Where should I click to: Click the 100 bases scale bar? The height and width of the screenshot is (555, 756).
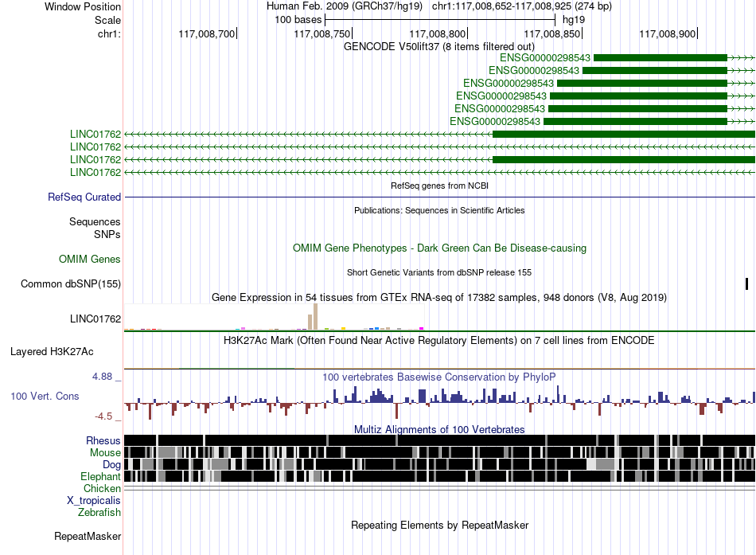pos(440,20)
